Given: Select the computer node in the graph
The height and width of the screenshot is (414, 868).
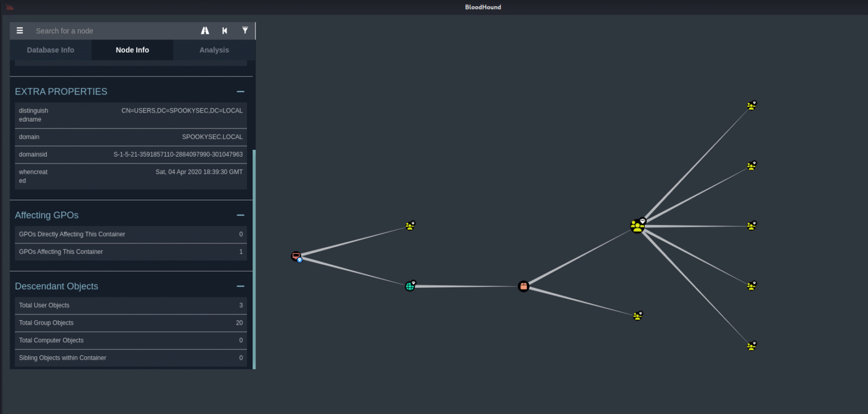Looking at the screenshot, I should [x=296, y=256].
